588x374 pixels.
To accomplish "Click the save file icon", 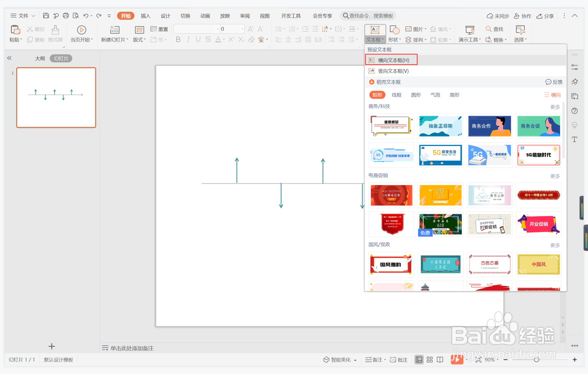I will pos(46,16).
